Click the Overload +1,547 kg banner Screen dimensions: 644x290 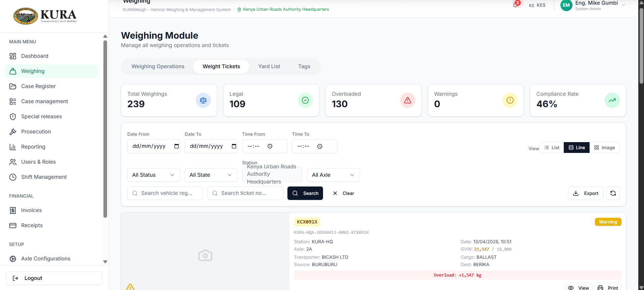coord(457,275)
